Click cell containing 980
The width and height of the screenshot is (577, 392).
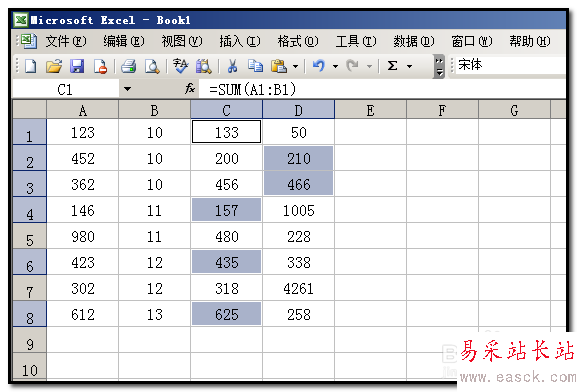[82, 236]
